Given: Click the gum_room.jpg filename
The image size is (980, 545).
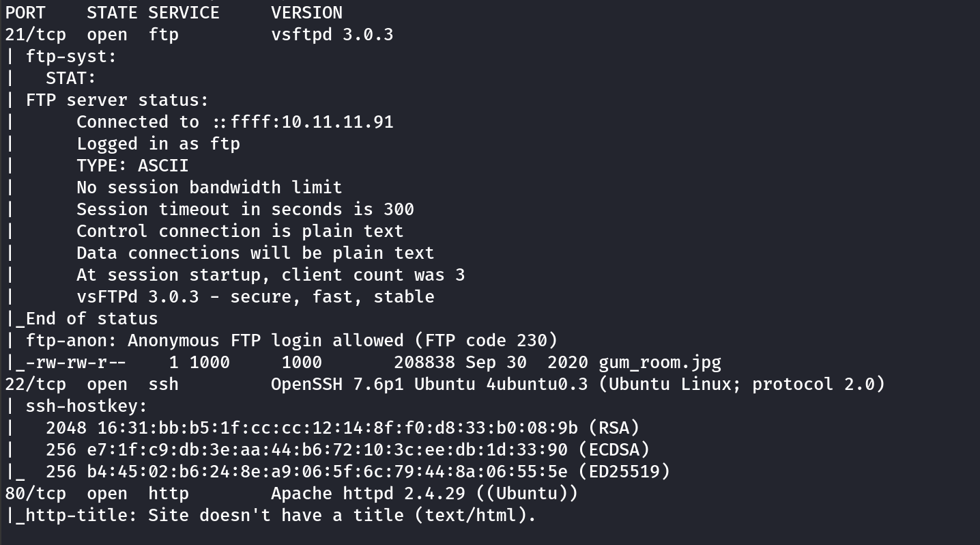Looking at the screenshot, I should click(659, 362).
